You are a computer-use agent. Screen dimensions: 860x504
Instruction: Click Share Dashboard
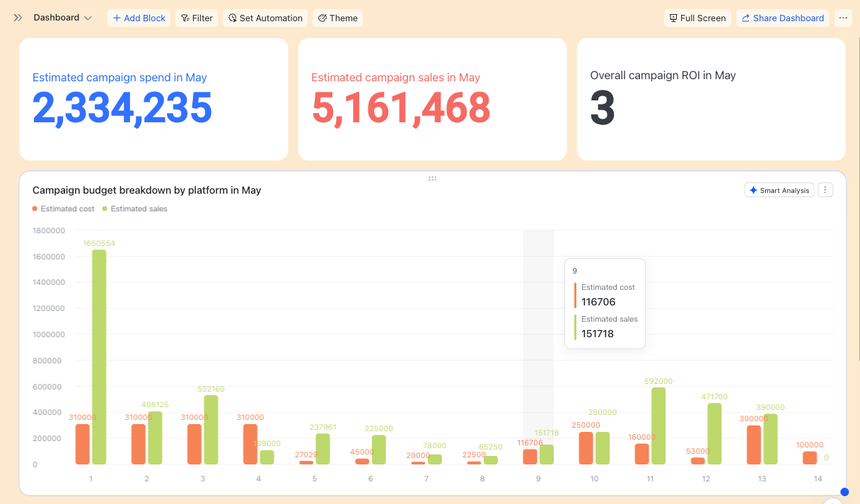point(783,18)
